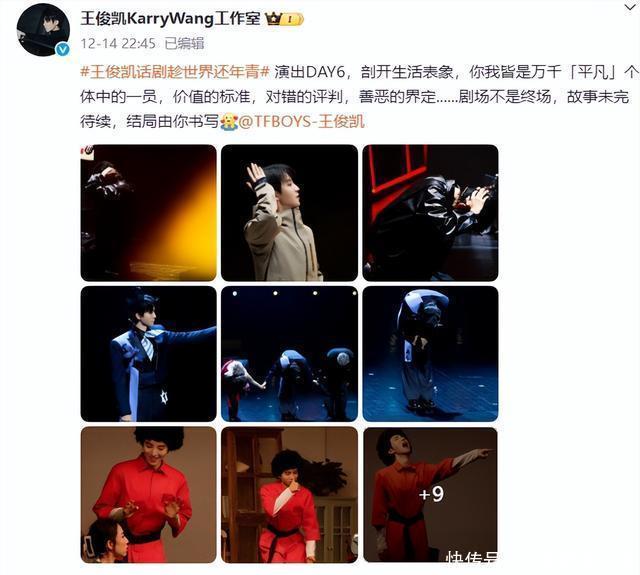Click the emoji before the @TFBOYS mention
Viewport: 640px width, 575px height.
click(x=229, y=122)
